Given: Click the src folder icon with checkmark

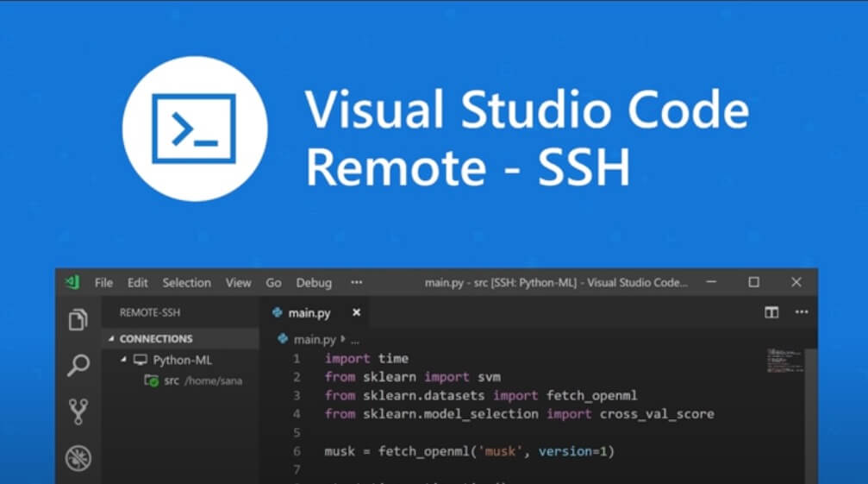Looking at the screenshot, I should coord(151,380).
